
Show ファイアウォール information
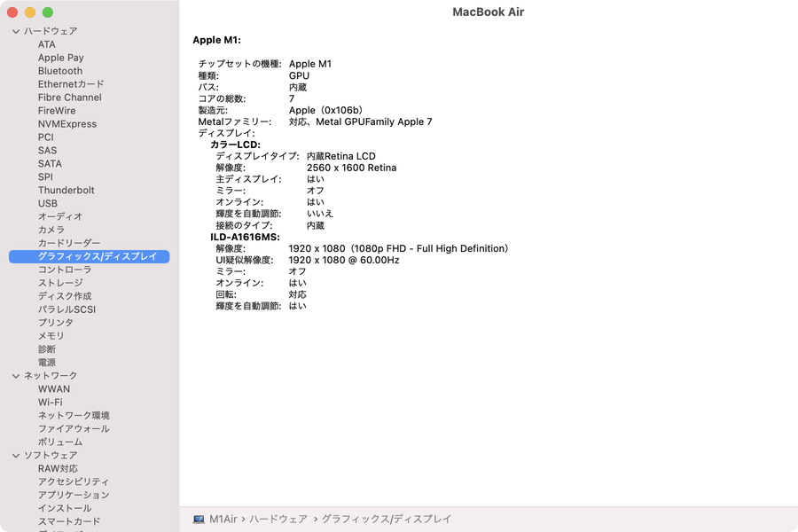tap(74, 429)
